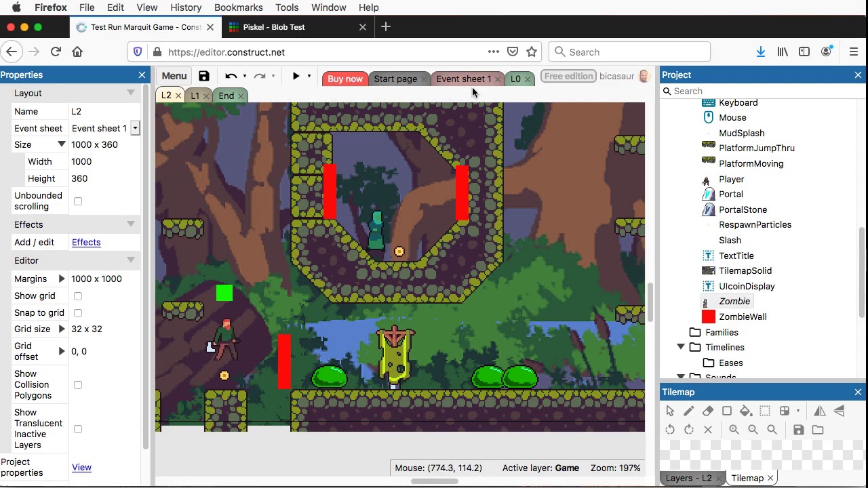
Task: Toggle Show Collision Polygons checkbox
Action: click(x=78, y=385)
